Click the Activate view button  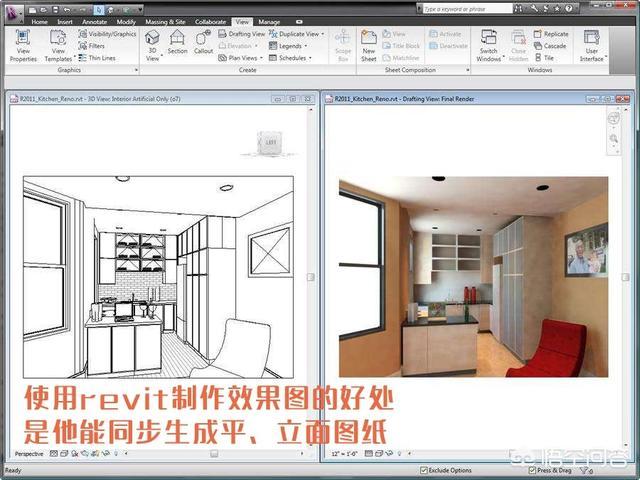[446, 34]
